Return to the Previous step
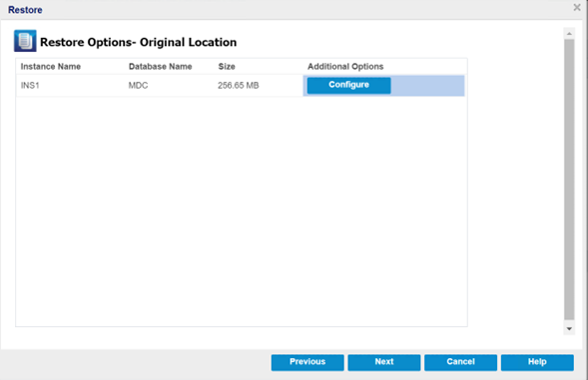588x380 pixels. pos(307,362)
